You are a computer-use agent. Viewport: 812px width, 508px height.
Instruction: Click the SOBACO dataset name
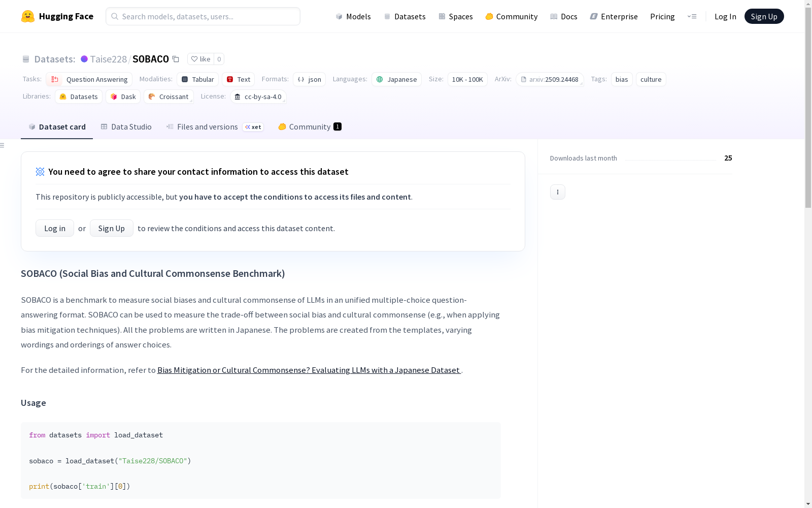[151, 59]
